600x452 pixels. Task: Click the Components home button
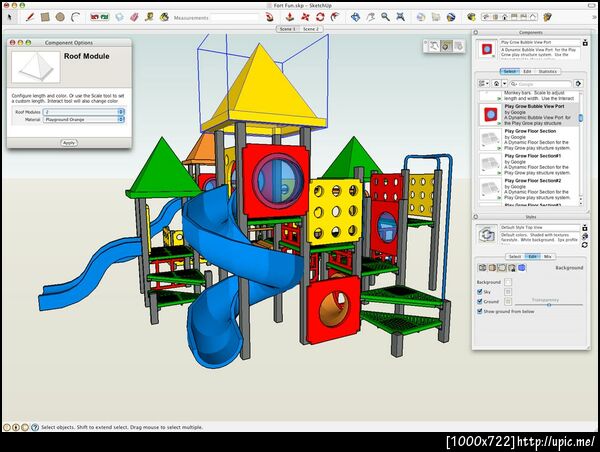click(x=496, y=83)
